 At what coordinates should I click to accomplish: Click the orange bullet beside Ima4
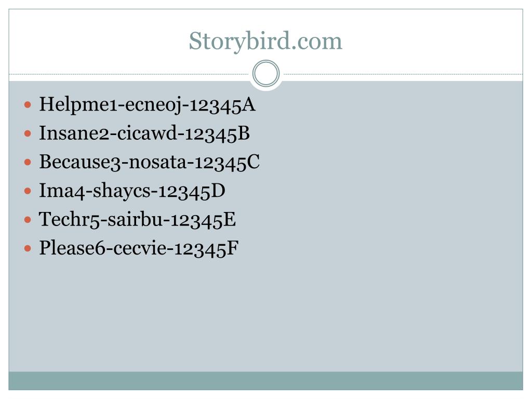(x=28, y=191)
